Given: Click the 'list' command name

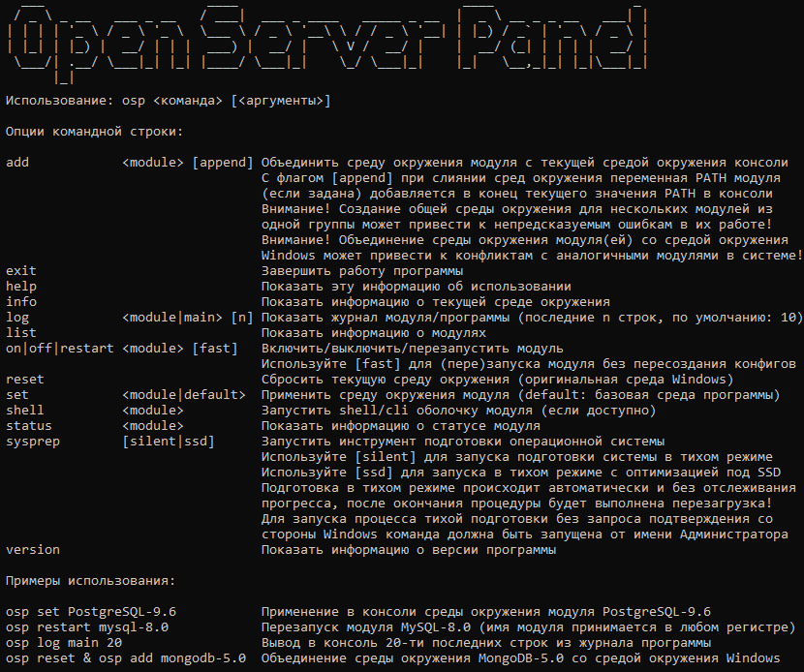Looking at the screenshot, I should coord(21,333).
